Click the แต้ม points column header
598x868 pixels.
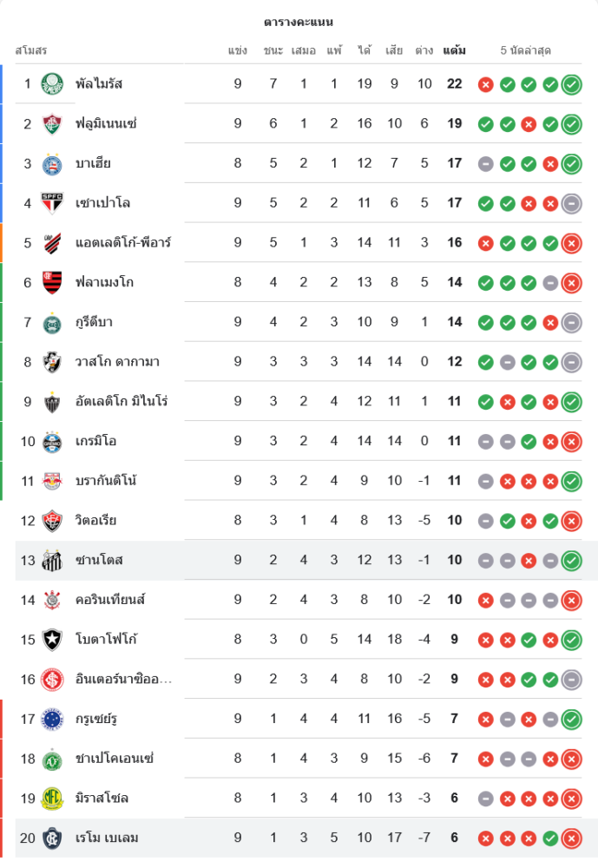click(x=454, y=50)
